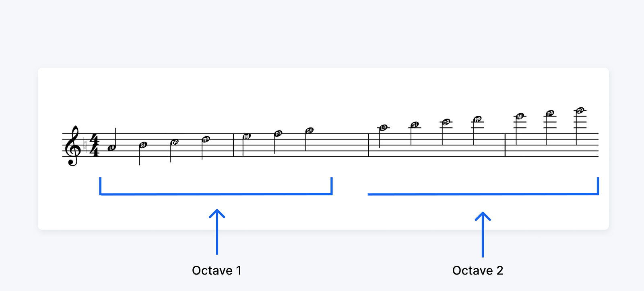Click the Fa note in the second measure
The image size is (644, 291).
[278, 133]
